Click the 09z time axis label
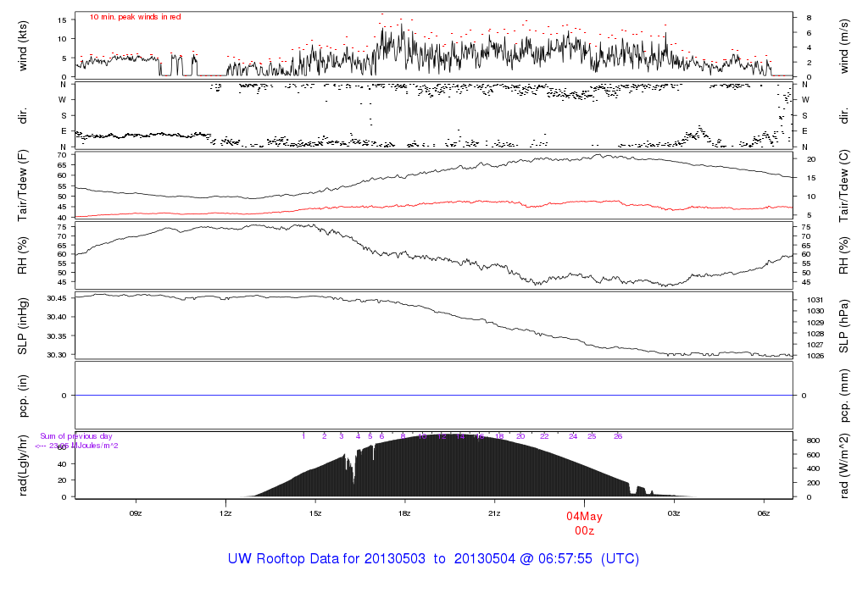This screenshot has width=868, height=593. [x=135, y=513]
